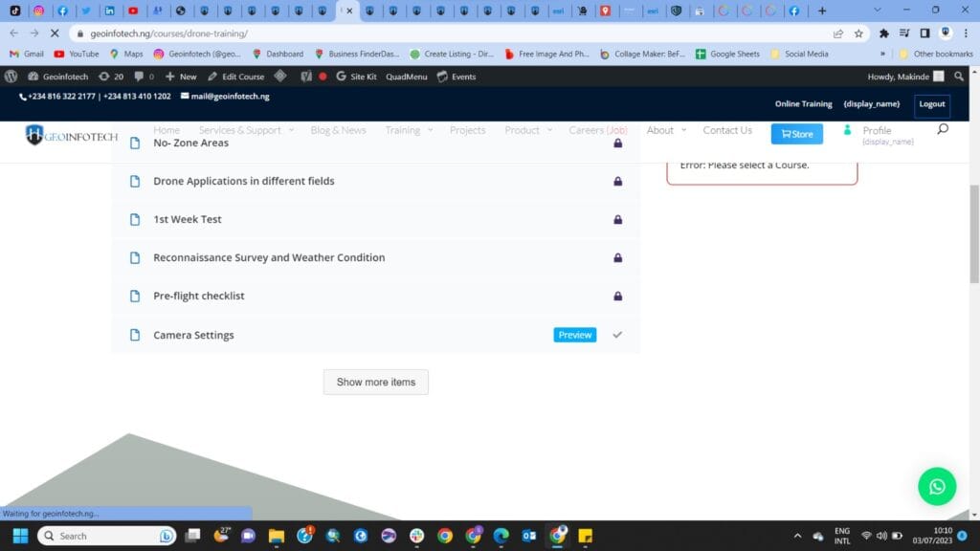The width and height of the screenshot is (980, 551).
Task: Click the cart icon on the Store button
Action: point(785,134)
